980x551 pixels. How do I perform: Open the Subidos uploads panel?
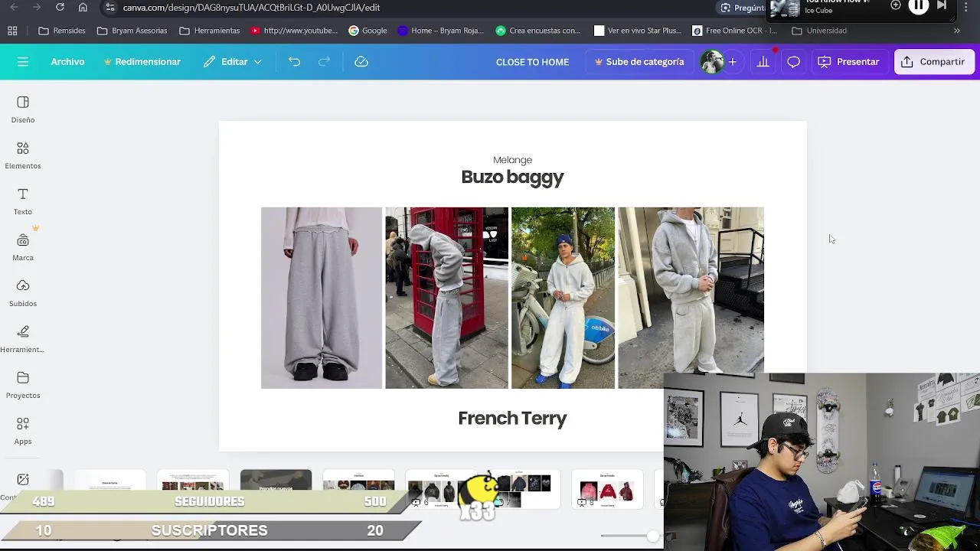click(x=23, y=293)
